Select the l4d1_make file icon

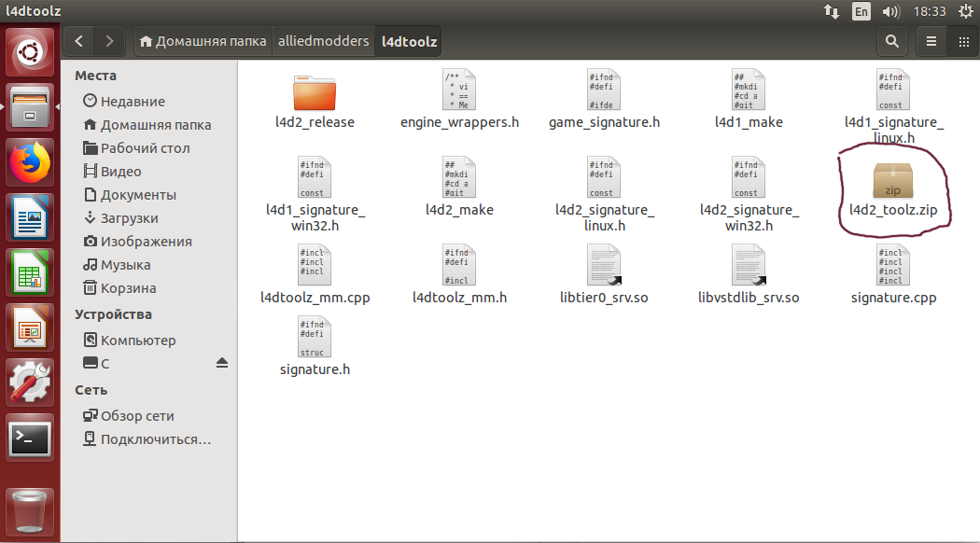pos(749,90)
